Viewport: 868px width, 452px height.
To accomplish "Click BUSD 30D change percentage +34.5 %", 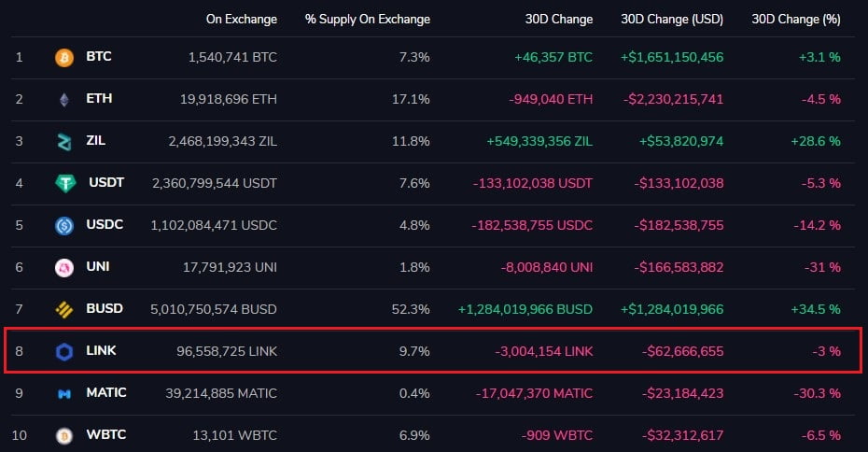I will click(x=815, y=309).
